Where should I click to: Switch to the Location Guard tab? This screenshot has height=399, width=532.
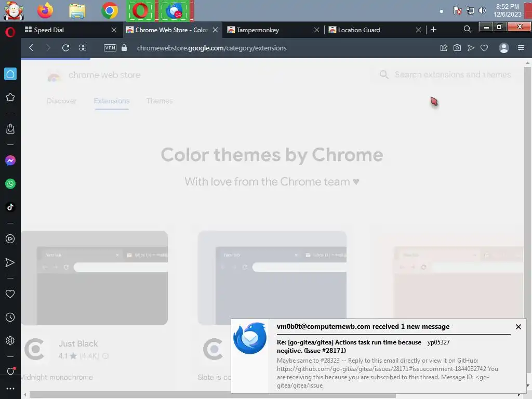[x=374, y=30]
